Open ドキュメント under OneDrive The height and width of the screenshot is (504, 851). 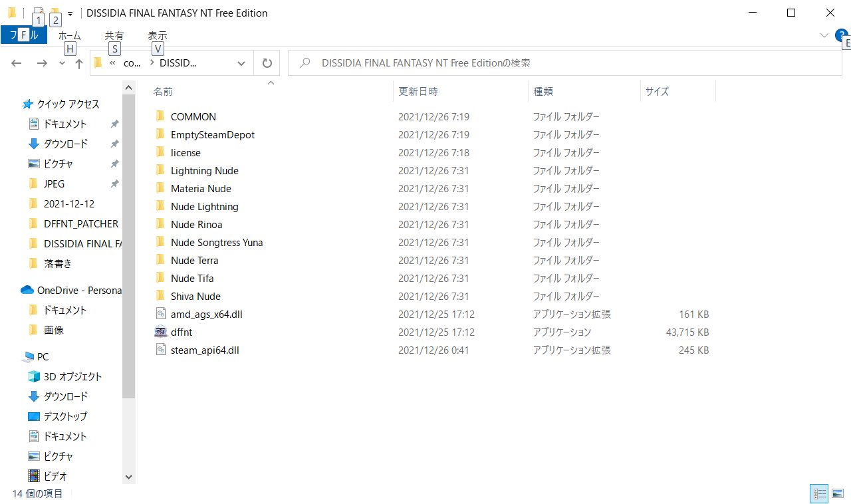click(x=65, y=310)
